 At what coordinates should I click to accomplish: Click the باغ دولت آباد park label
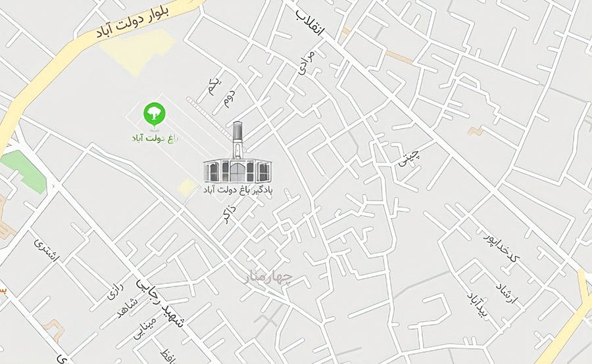[x=155, y=138]
